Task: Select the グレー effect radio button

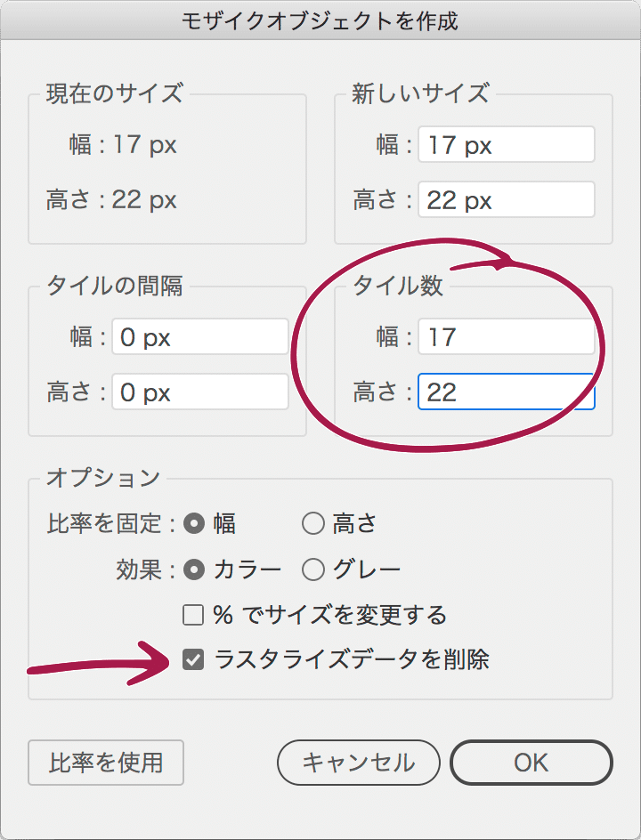Action: pos(313,569)
